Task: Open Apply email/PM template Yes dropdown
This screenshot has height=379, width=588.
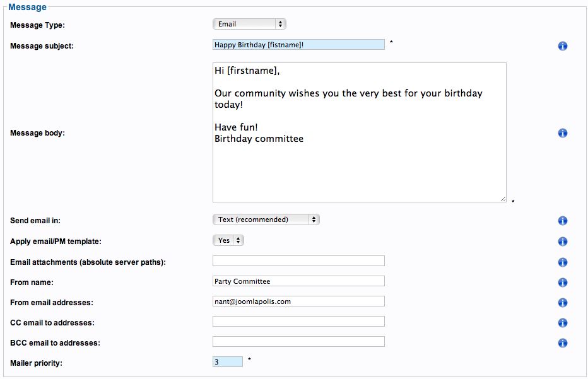Action: (228, 240)
